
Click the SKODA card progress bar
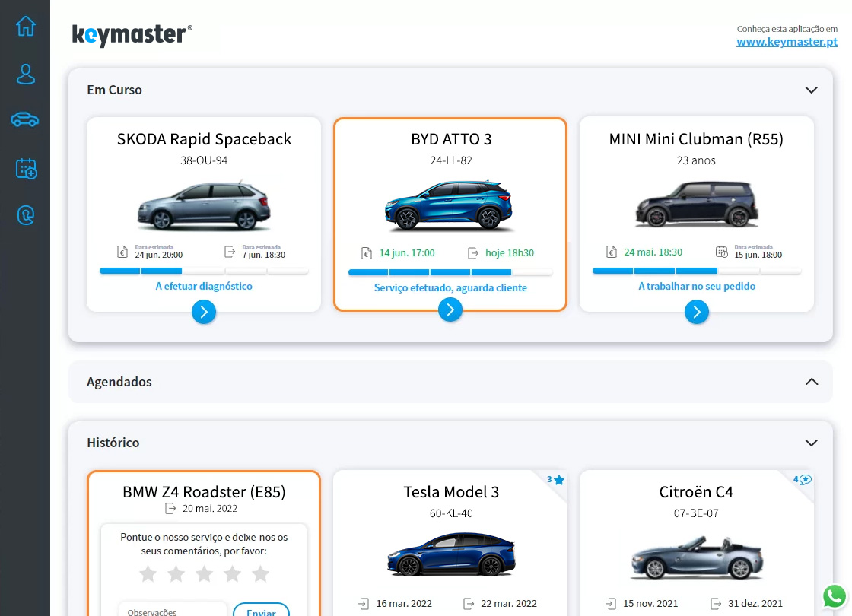click(x=204, y=271)
